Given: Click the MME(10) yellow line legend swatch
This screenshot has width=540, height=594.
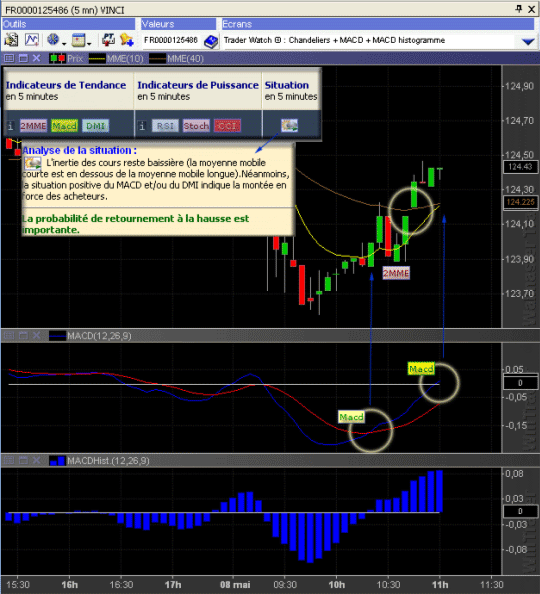Looking at the screenshot, I should pyautogui.click(x=97, y=59).
